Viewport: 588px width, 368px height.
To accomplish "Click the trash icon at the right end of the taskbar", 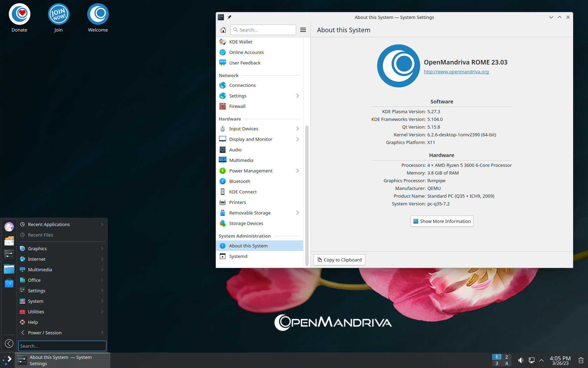I will coord(581,360).
